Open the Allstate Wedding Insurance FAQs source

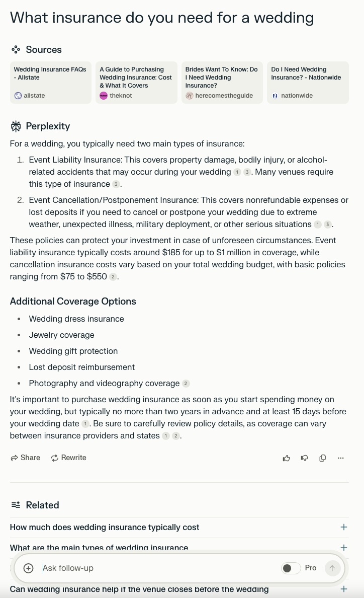pyautogui.click(x=50, y=83)
